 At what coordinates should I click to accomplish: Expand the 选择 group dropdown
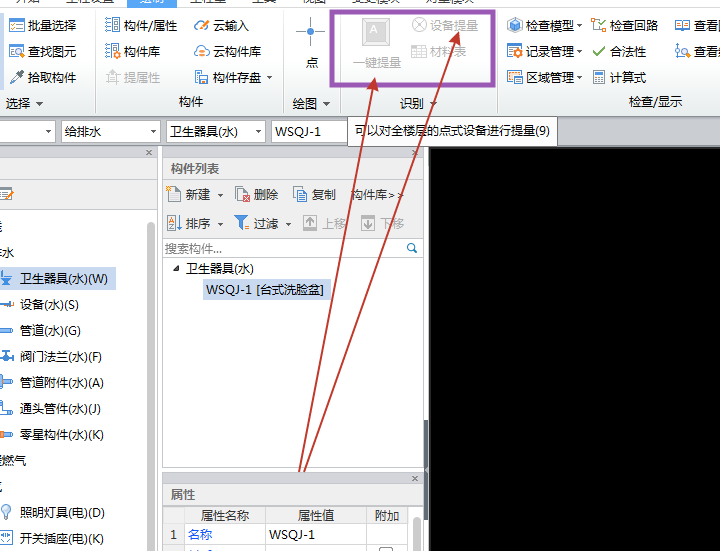point(39,104)
